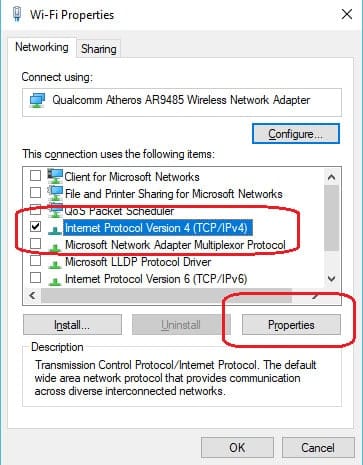Check Internet Protocol Version 6 (TCP/IPv6) box

pos(35,278)
